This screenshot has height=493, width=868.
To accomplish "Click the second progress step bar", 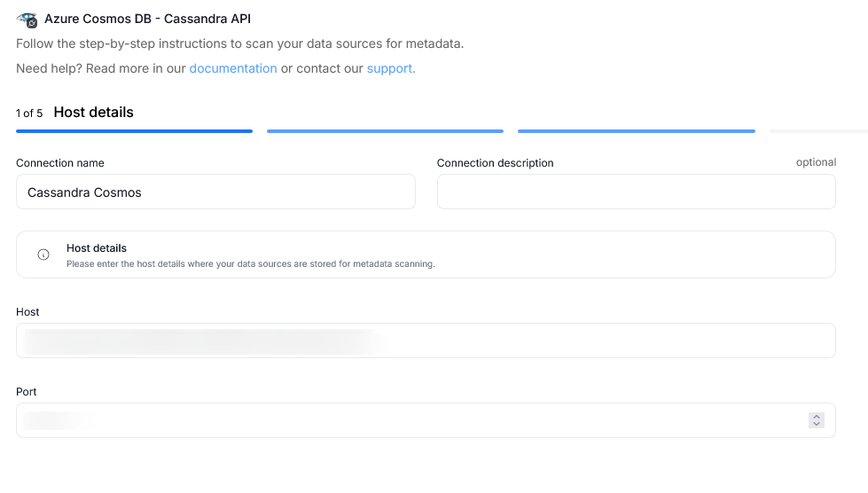I will [x=386, y=131].
